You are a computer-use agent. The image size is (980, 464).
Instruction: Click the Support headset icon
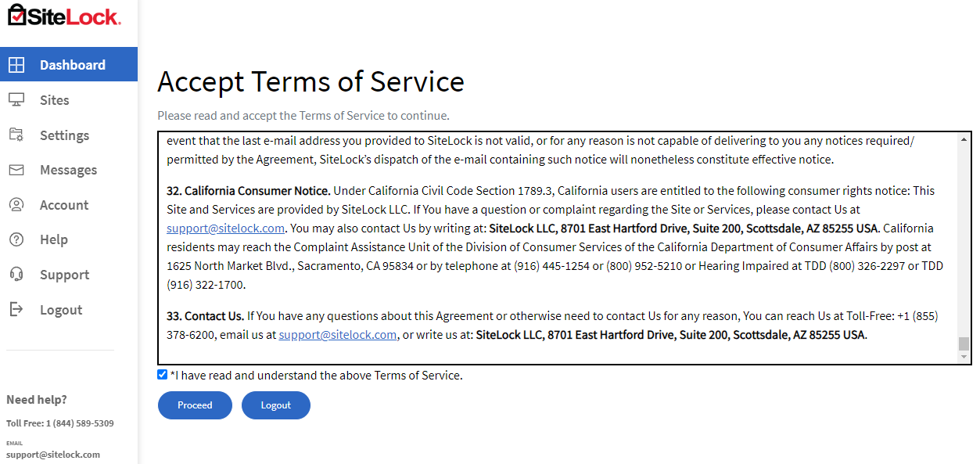pos(16,275)
